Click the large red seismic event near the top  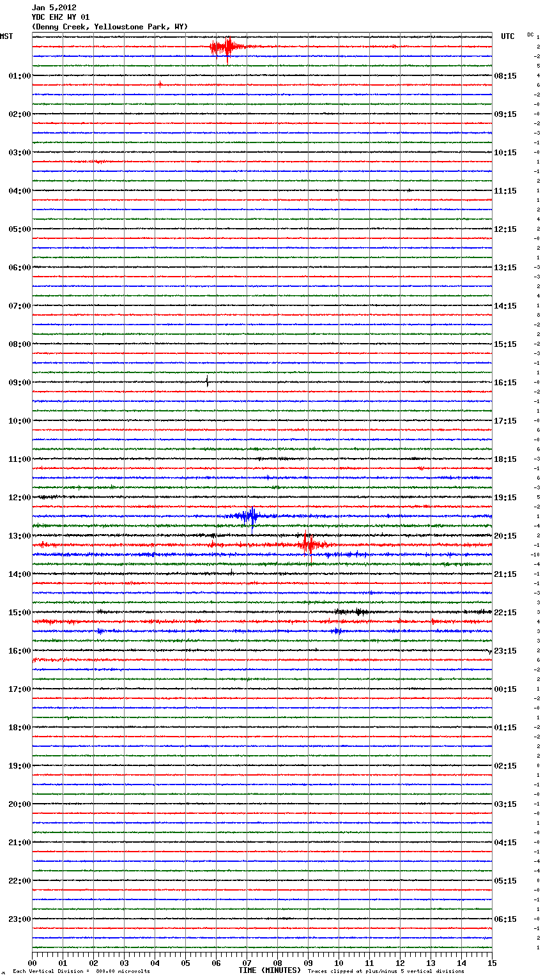tap(227, 47)
